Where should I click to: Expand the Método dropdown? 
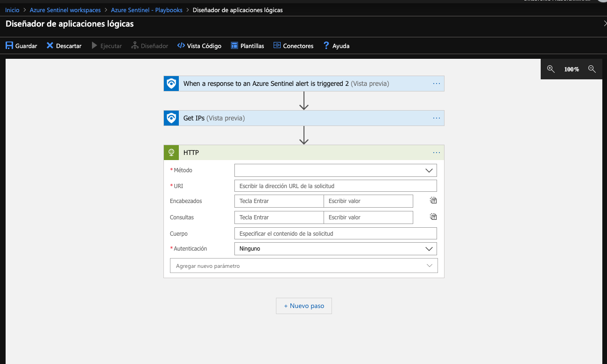[x=335, y=170]
